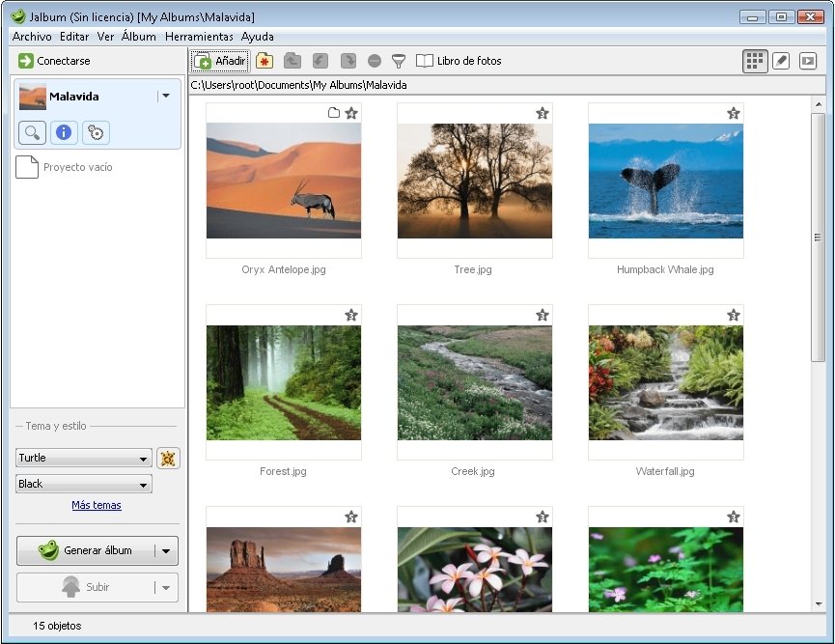The height and width of the screenshot is (644, 835).
Task: Select the plumeria flowers thumbnail
Action: coord(475,570)
